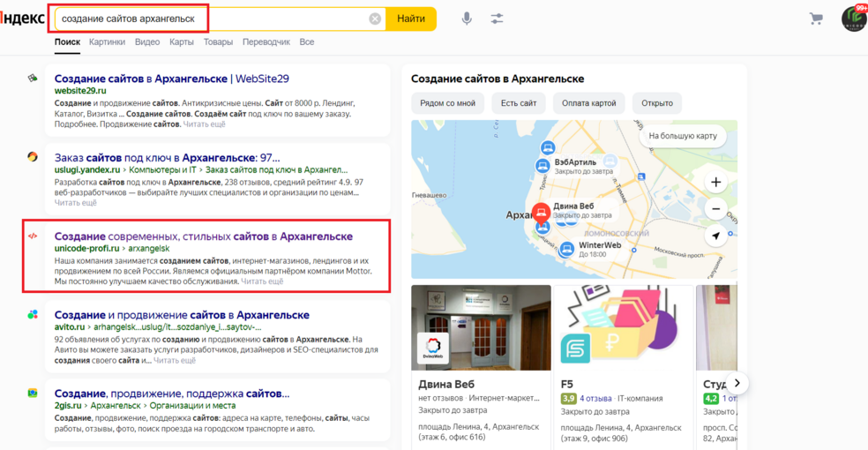Screen dimensions: 868x450
Task: Click the WebSite29 result favicon
Action: click(x=33, y=79)
